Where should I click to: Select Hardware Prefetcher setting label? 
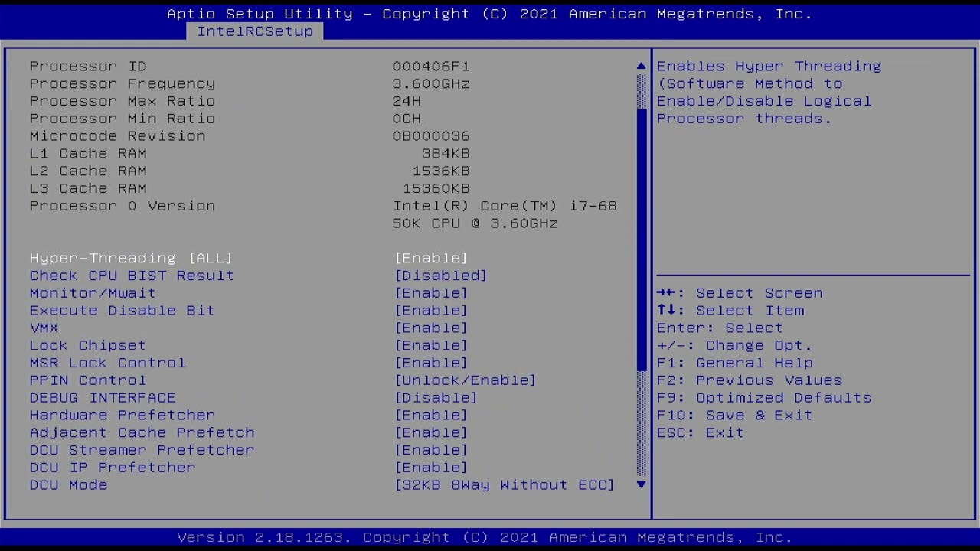click(122, 415)
